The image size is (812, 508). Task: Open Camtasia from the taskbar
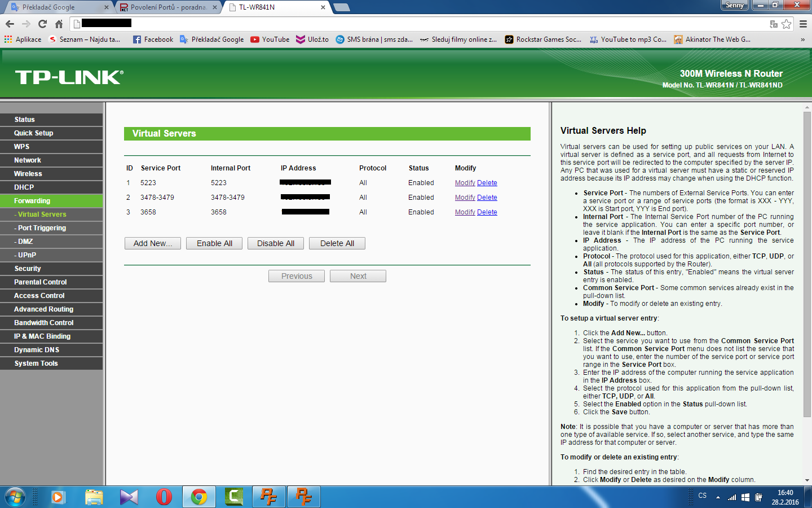pos(233,497)
